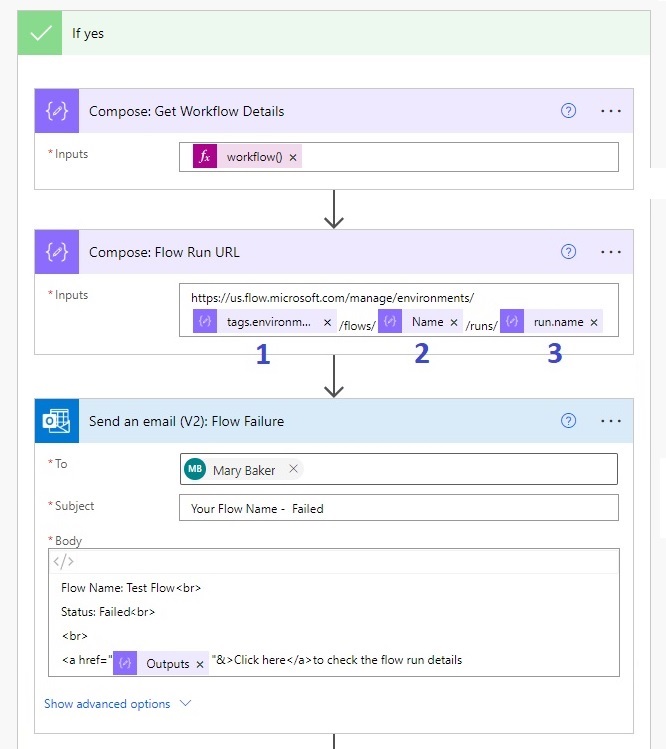Click the run.name dynamic content token
This screenshot has height=749, width=666.
tap(551, 321)
